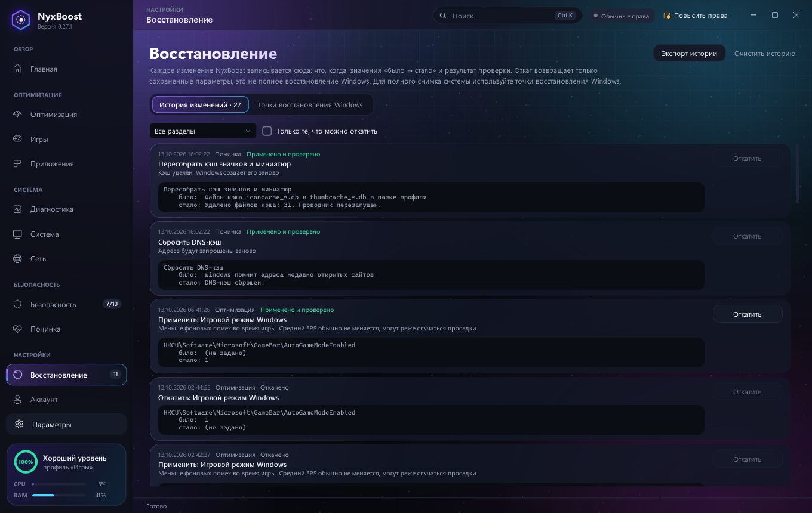Click the Система monitor icon

pos(19,234)
